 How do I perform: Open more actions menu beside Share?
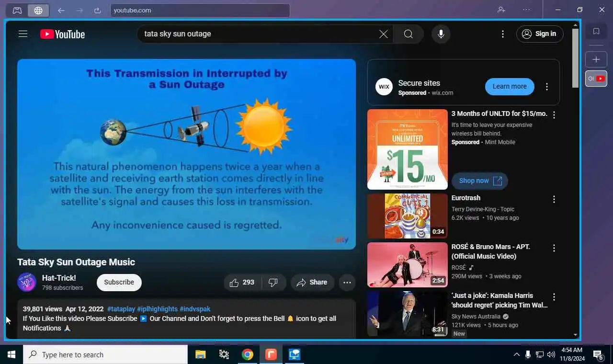(347, 283)
